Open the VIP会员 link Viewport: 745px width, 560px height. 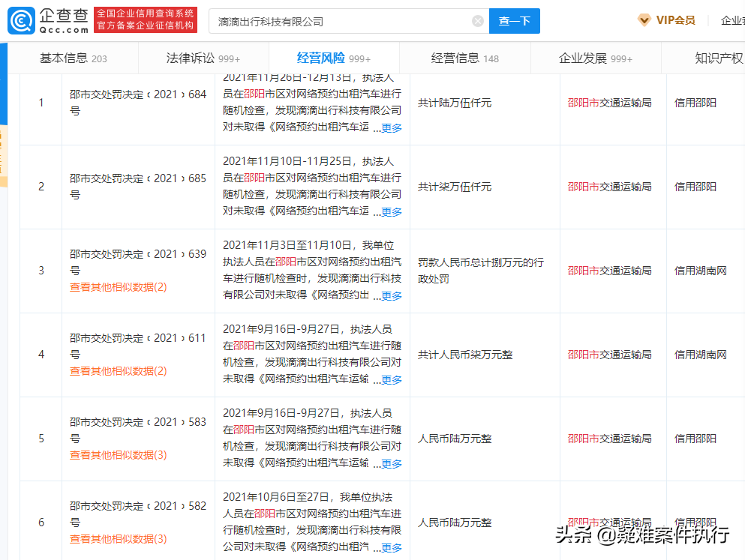click(675, 20)
